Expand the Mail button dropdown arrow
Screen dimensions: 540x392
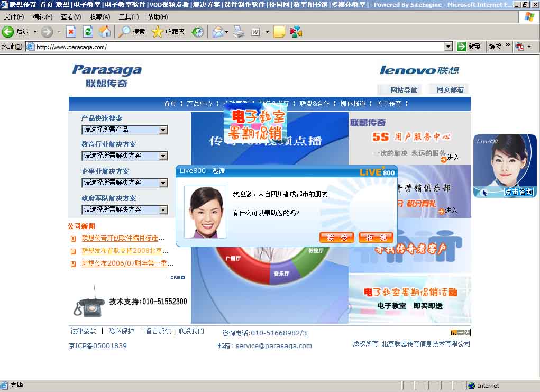(226, 32)
